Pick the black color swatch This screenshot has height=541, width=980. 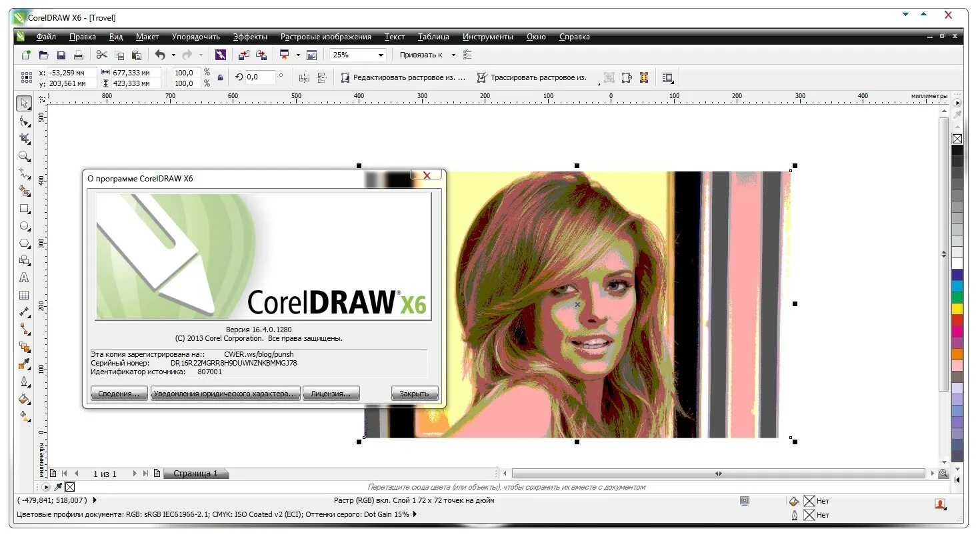[x=957, y=150]
